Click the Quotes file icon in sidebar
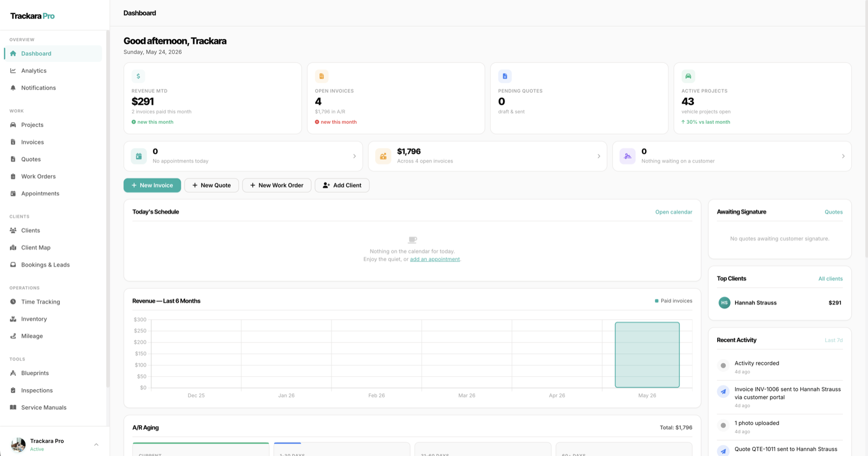 [13, 159]
